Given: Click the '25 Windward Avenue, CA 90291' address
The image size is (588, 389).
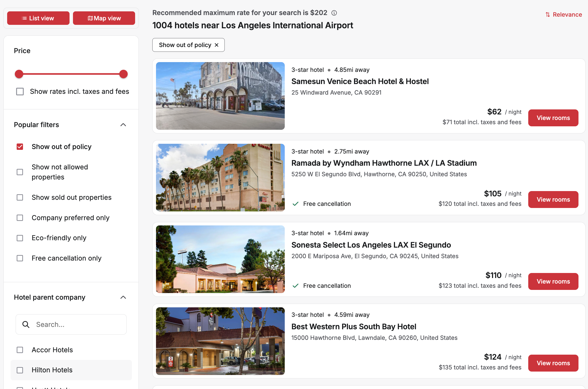Looking at the screenshot, I should 337,92.
